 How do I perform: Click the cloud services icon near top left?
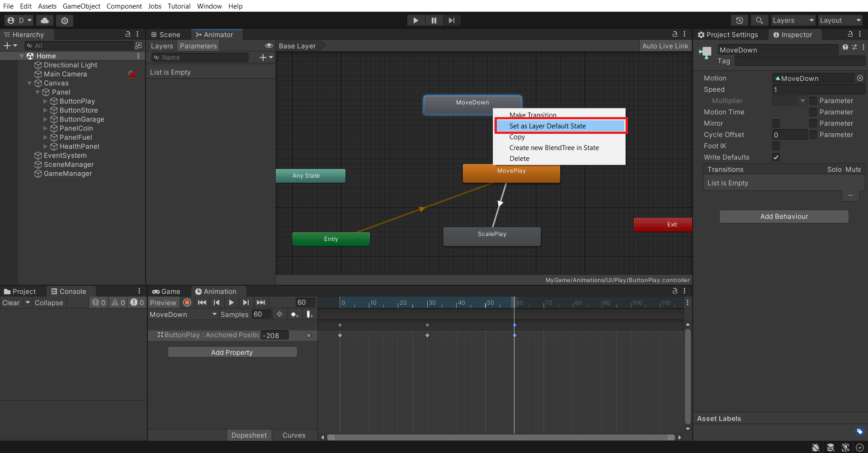click(44, 20)
